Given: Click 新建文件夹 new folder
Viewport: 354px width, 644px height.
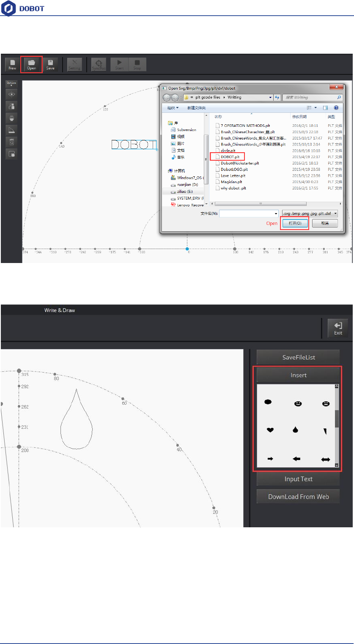Looking at the screenshot, I should 197,108.
